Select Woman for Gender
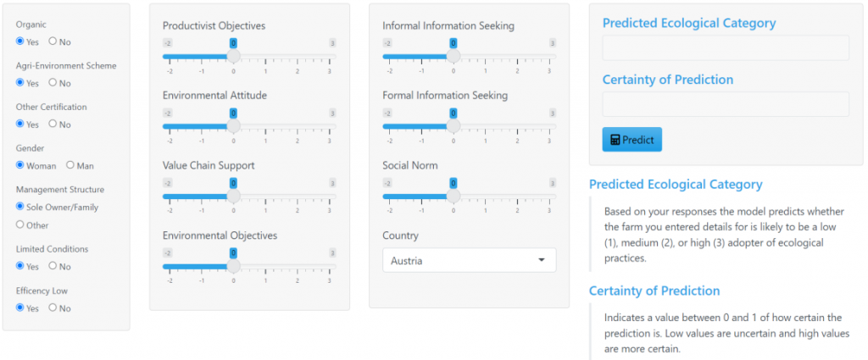The image size is (868, 360). pos(20,166)
